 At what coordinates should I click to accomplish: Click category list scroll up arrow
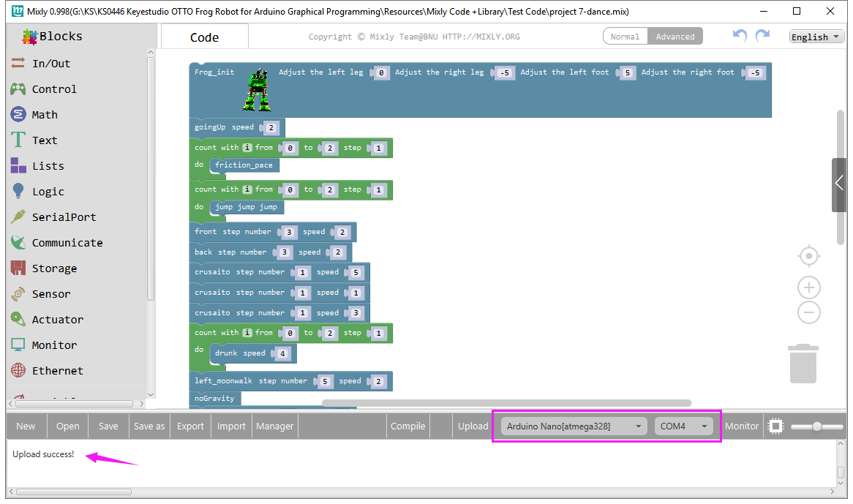(151, 53)
